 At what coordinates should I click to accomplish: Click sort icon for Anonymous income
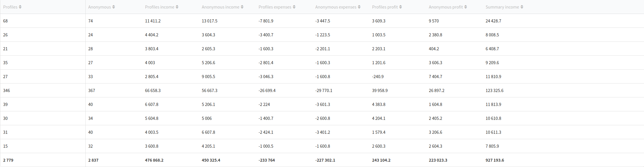point(242,7)
